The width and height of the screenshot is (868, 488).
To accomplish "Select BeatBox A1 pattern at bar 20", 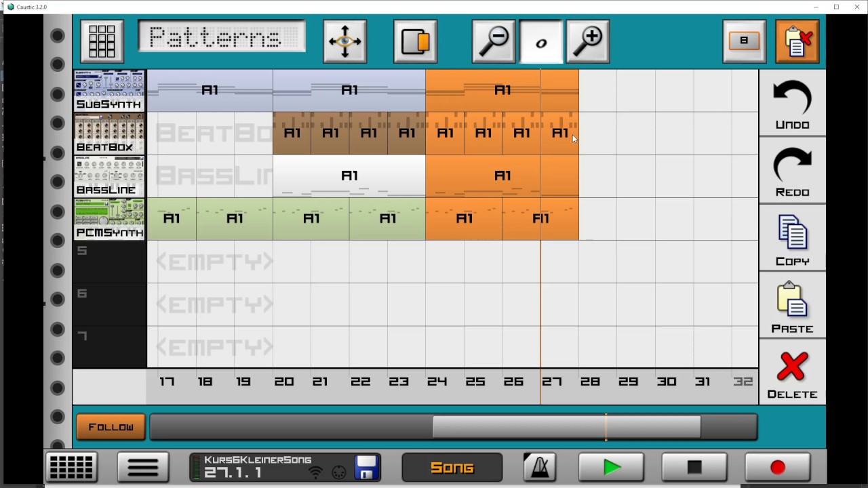I will (292, 133).
